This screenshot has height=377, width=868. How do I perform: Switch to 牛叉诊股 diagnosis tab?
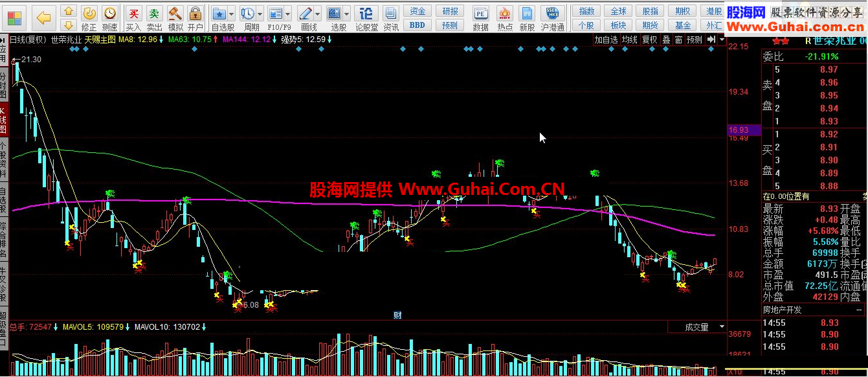pos(4,284)
